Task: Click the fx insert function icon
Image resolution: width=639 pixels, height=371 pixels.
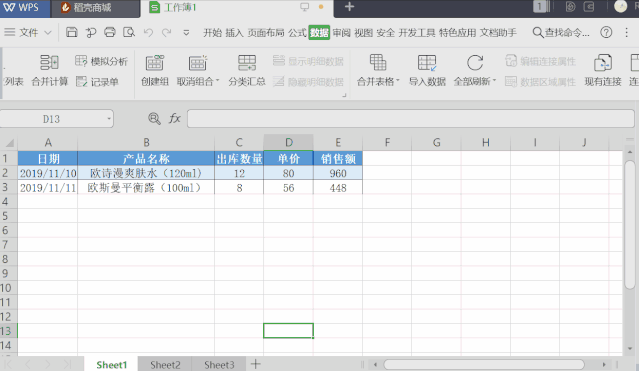Action: (x=175, y=119)
